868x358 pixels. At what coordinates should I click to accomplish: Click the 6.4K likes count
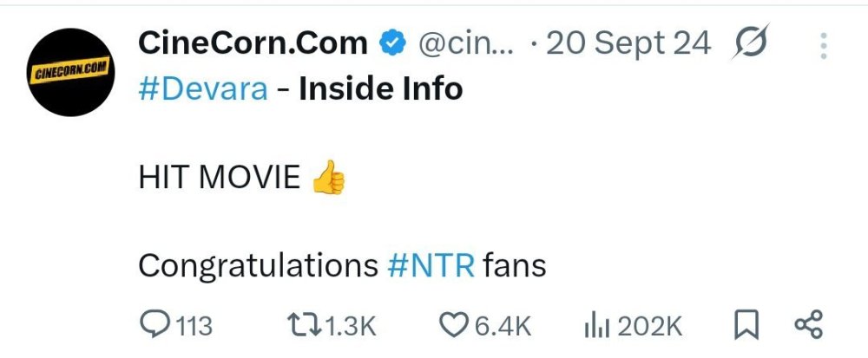pos(503,327)
